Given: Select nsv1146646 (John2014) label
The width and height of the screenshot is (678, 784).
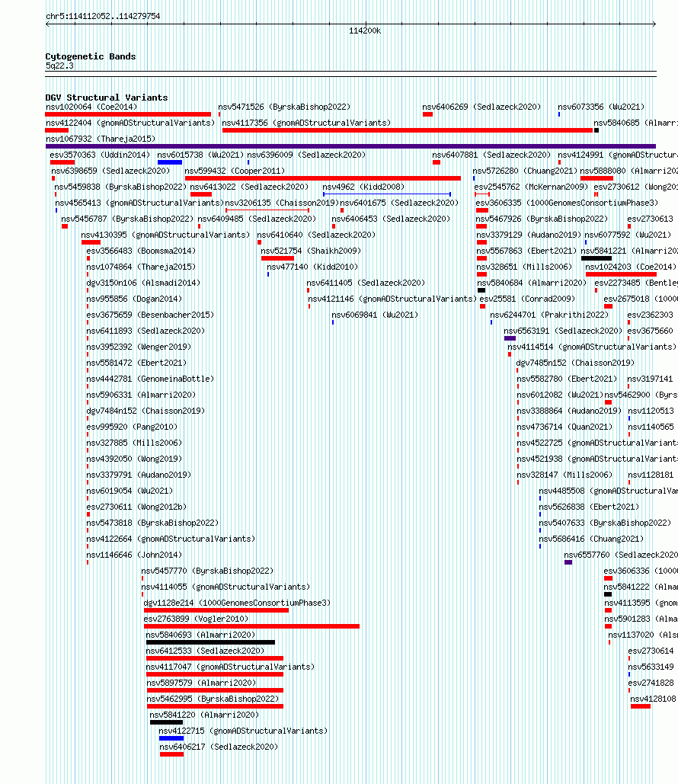Looking at the screenshot, I should (134, 555).
